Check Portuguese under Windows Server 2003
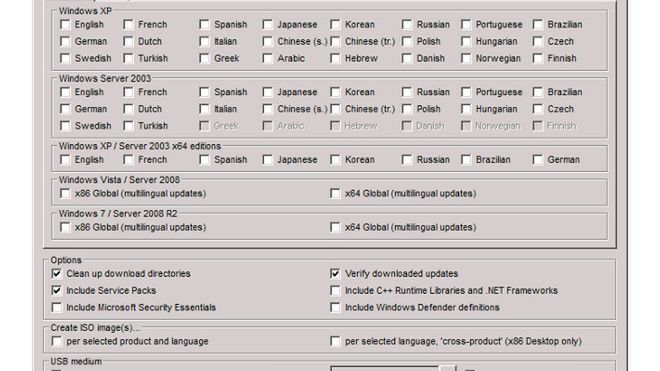The image size is (660, 371). [x=466, y=92]
